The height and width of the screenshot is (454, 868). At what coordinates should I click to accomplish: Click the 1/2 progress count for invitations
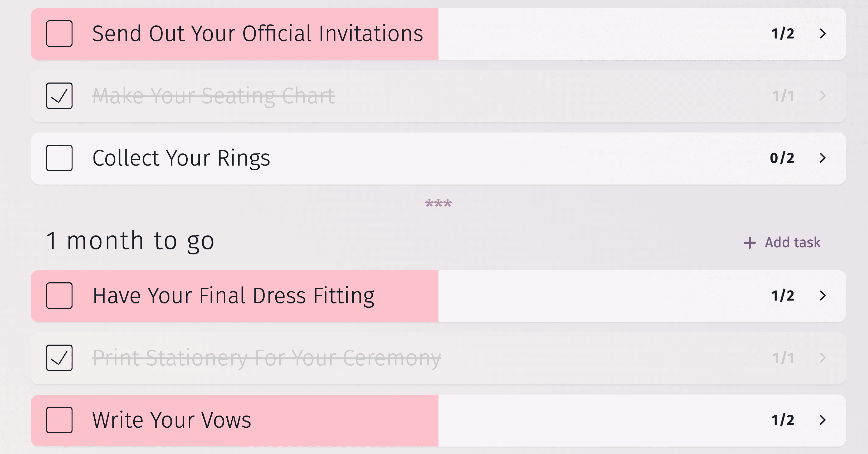click(x=783, y=34)
